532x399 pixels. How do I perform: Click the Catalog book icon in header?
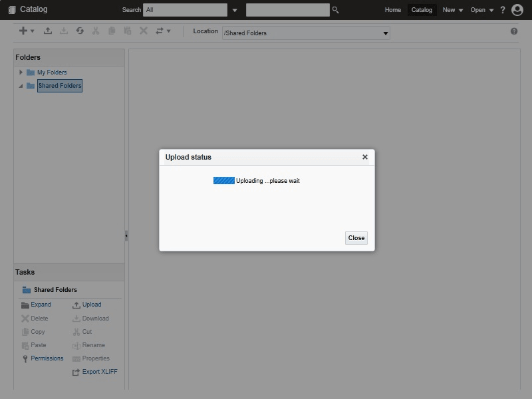click(x=12, y=10)
